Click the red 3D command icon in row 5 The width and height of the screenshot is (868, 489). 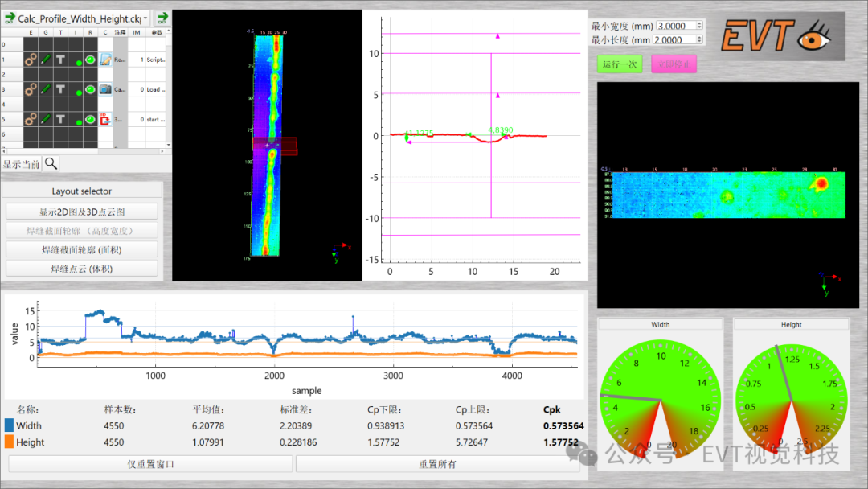pos(105,119)
